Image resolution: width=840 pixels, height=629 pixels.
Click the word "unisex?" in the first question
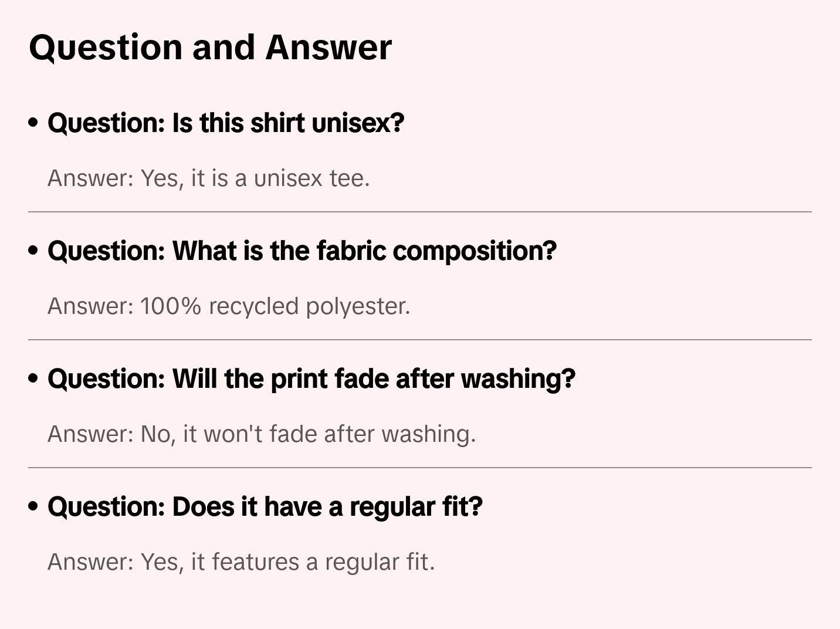point(358,123)
